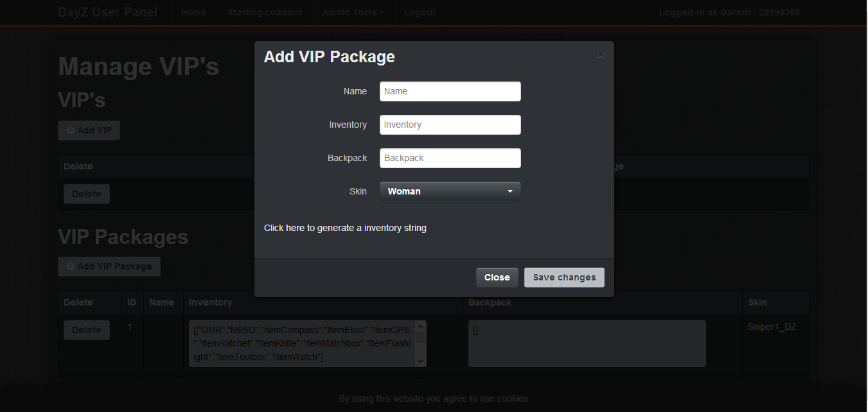
Task: Focus the Inventory input field
Action: click(x=450, y=124)
